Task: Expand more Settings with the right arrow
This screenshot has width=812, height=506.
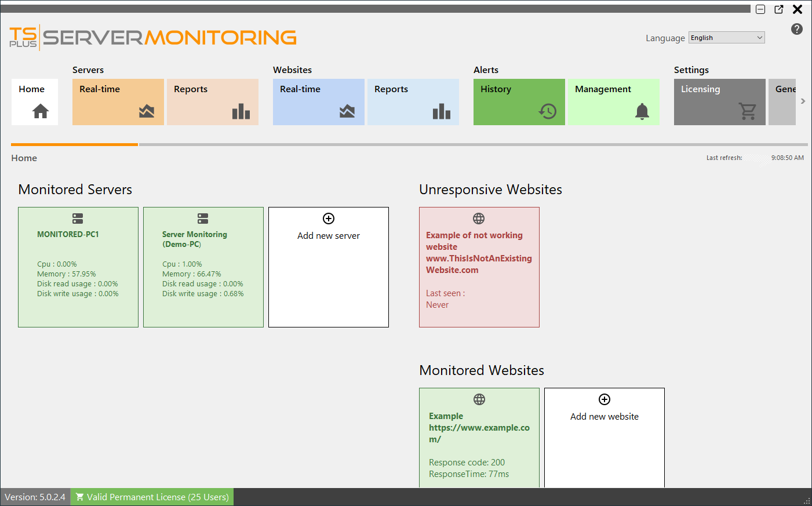Action: coord(803,100)
